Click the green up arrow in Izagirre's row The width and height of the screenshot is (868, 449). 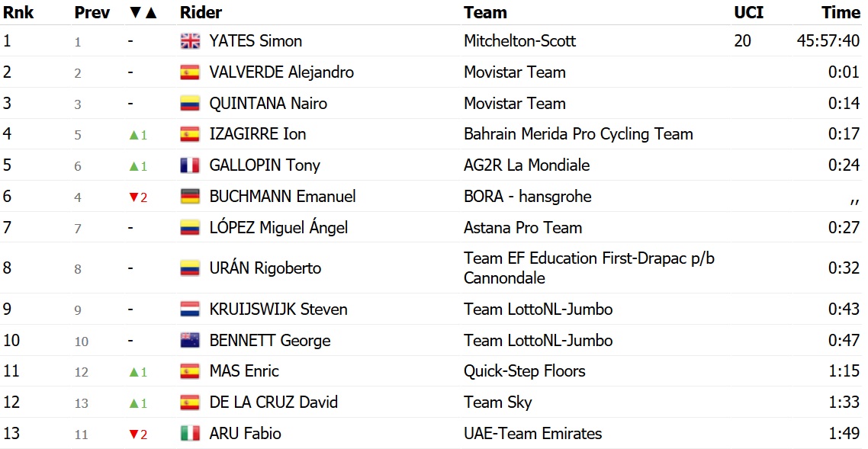(133, 134)
